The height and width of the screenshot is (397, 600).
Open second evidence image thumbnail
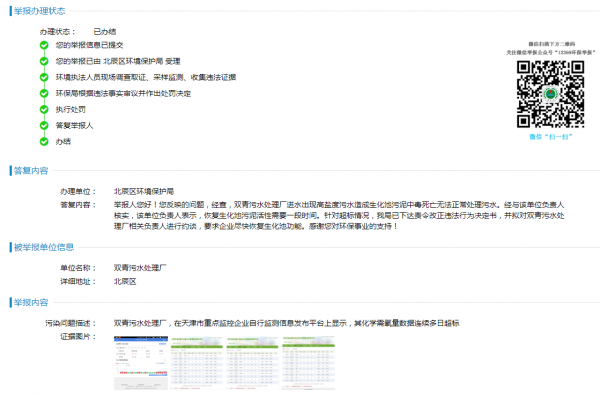pos(197,363)
